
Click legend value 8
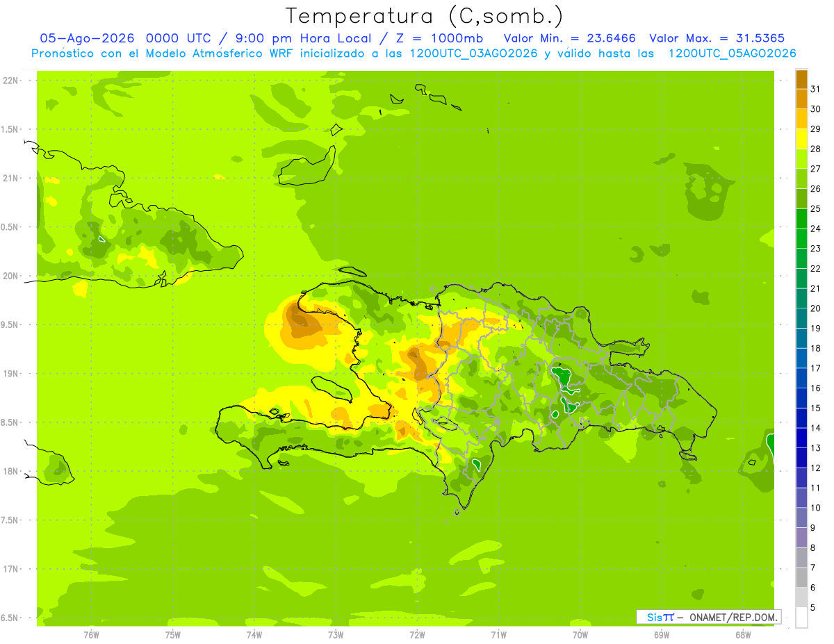click(x=812, y=547)
